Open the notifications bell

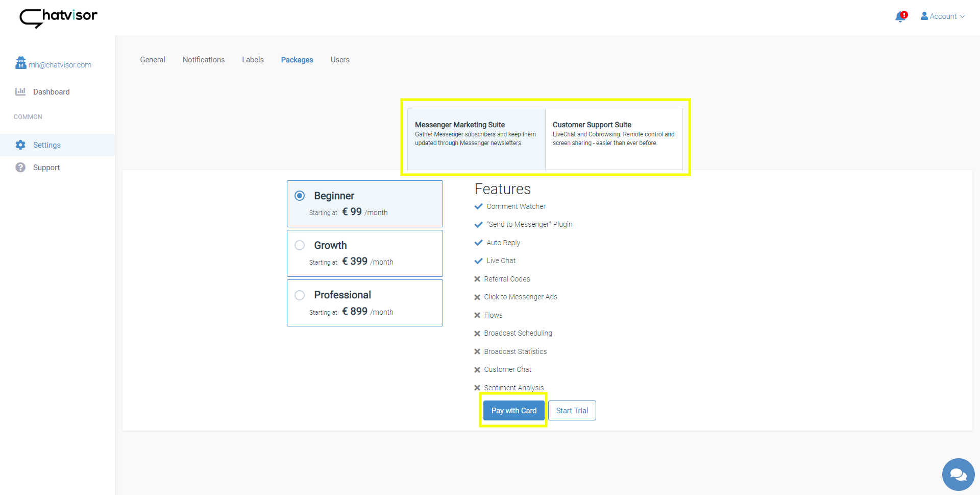(x=901, y=17)
